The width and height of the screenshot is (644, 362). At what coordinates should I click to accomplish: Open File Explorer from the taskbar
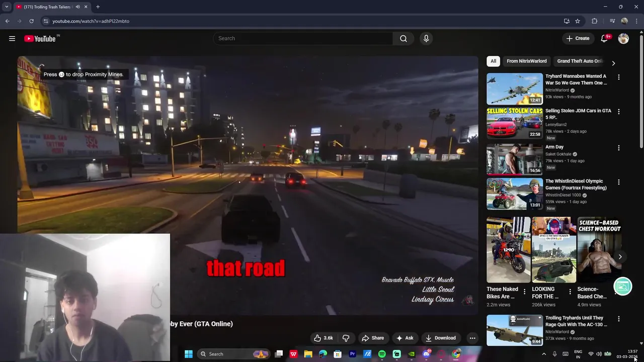tap(308, 354)
